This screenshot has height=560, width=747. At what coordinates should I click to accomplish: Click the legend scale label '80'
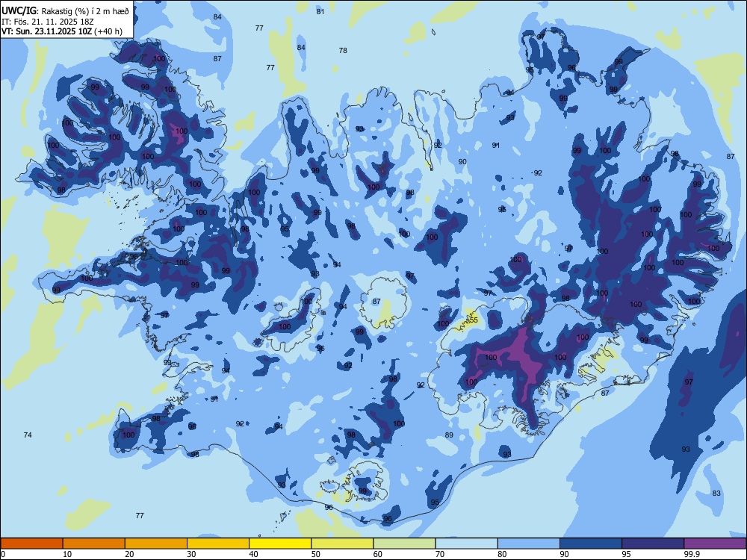[503, 554]
